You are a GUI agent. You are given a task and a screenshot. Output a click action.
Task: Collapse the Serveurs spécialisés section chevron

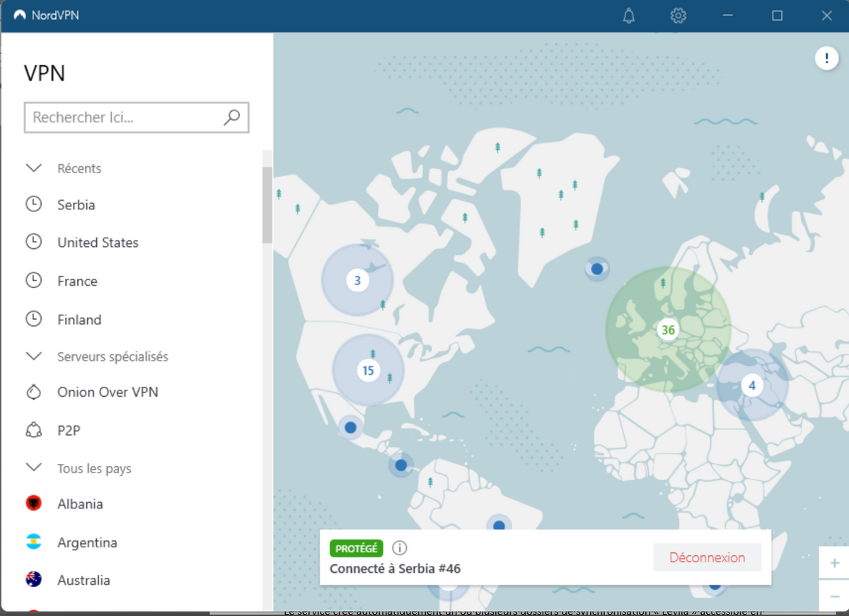(x=33, y=356)
